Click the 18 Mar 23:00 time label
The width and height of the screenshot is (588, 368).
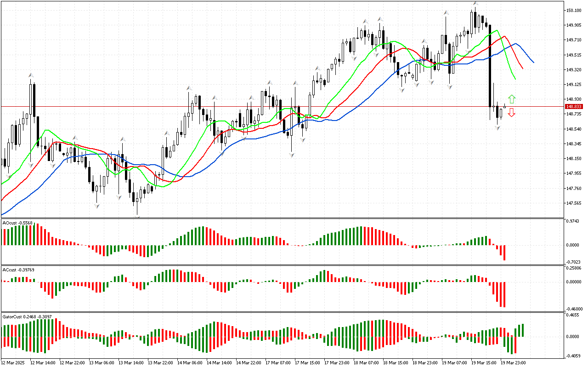tap(425, 363)
